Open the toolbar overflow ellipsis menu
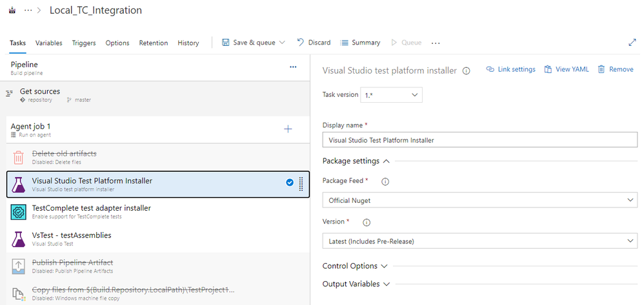The height and width of the screenshot is (305, 644). [x=436, y=43]
